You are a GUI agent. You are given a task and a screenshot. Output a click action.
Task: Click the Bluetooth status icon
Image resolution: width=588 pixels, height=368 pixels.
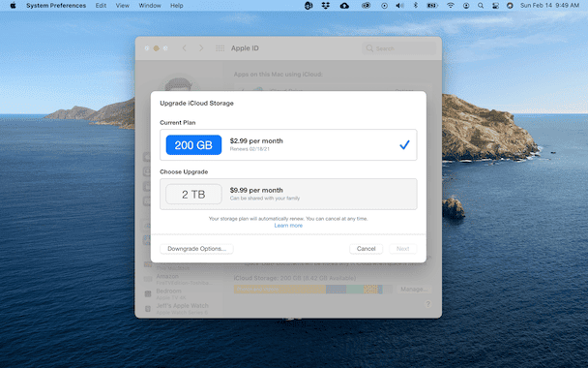pyautogui.click(x=415, y=5)
